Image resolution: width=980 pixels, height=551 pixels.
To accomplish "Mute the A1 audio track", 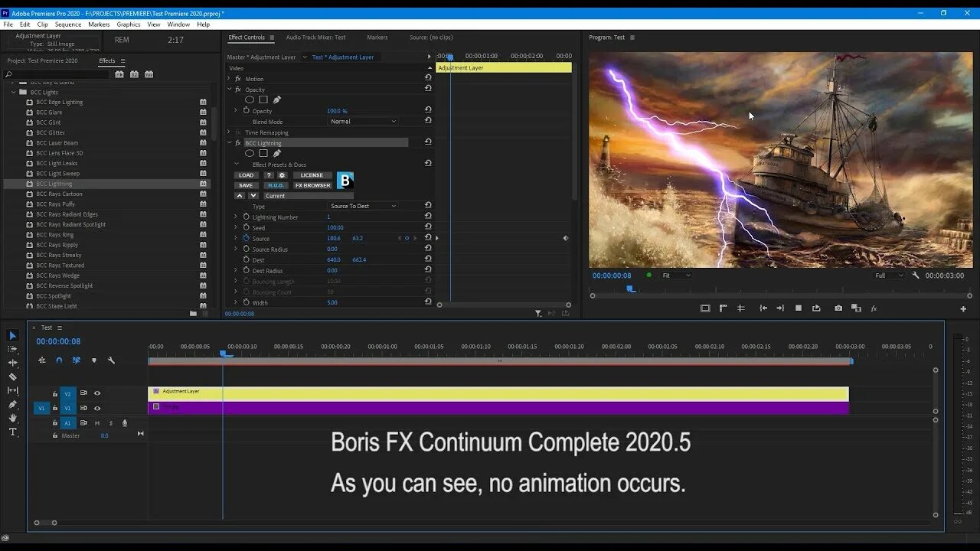I will pos(96,422).
